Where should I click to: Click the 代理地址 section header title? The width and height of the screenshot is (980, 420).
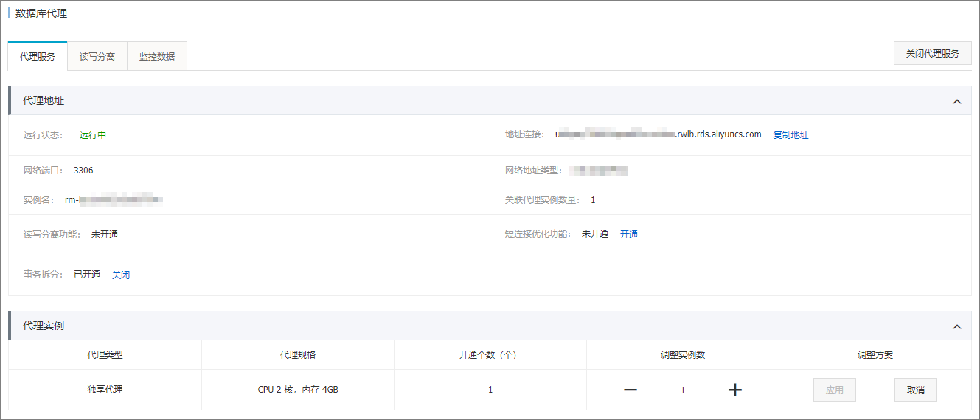44,100
